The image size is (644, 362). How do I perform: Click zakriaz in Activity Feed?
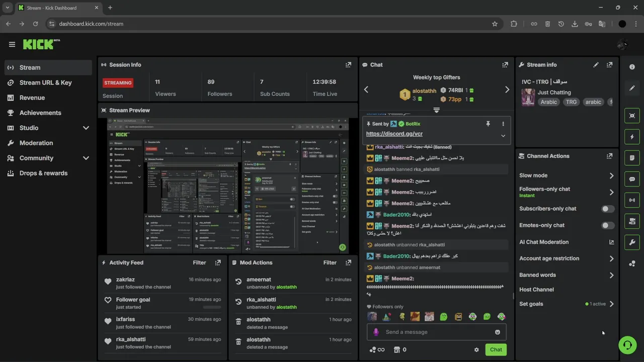[125, 280]
